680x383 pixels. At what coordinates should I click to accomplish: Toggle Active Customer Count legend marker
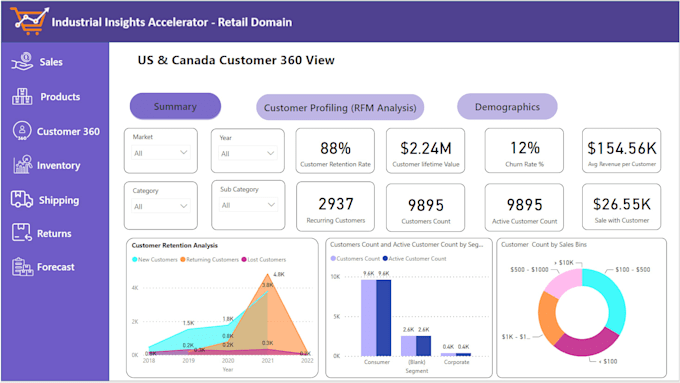pyautogui.click(x=385, y=259)
